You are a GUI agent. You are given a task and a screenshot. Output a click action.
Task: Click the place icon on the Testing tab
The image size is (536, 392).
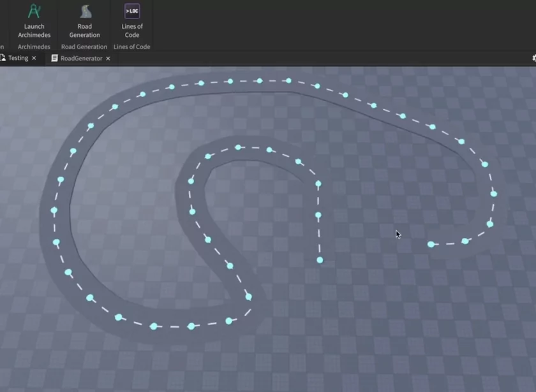(x=3, y=58)
